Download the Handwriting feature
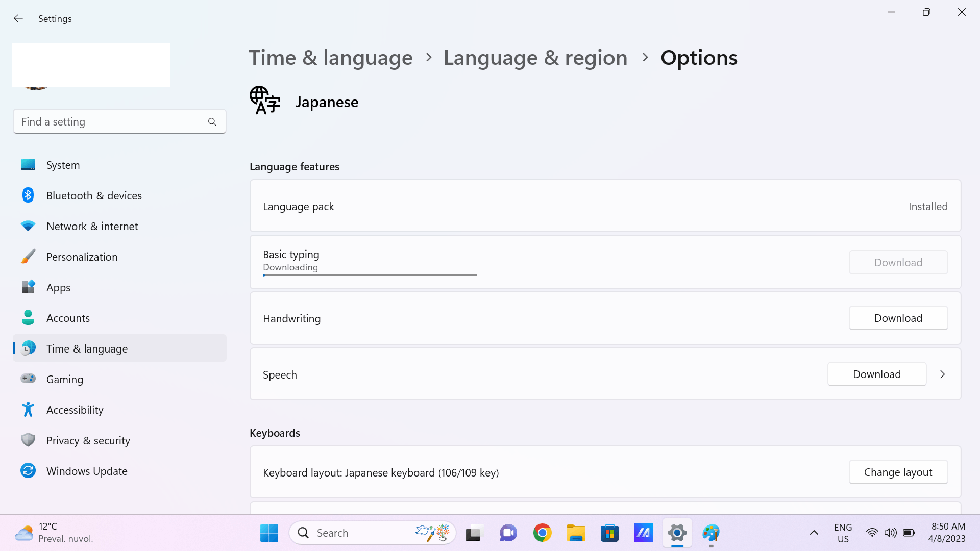 click(898, 318)
